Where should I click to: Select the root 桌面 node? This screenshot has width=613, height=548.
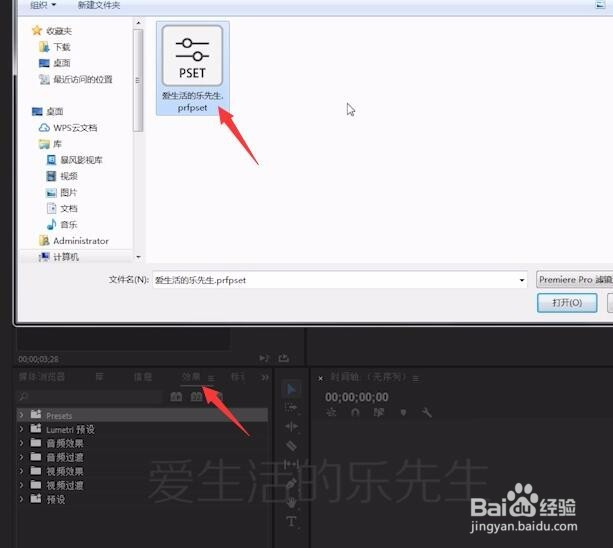click(48, 111)
